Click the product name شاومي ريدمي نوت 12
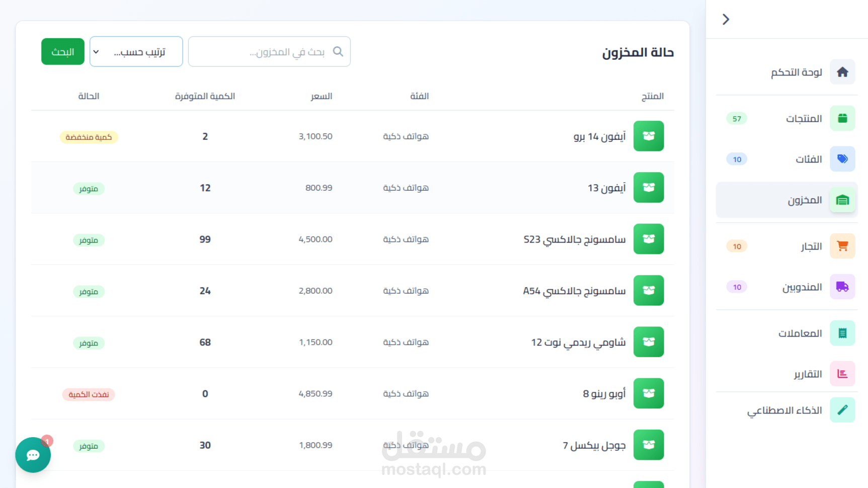The image size is (868, 488). pos(578,342)
